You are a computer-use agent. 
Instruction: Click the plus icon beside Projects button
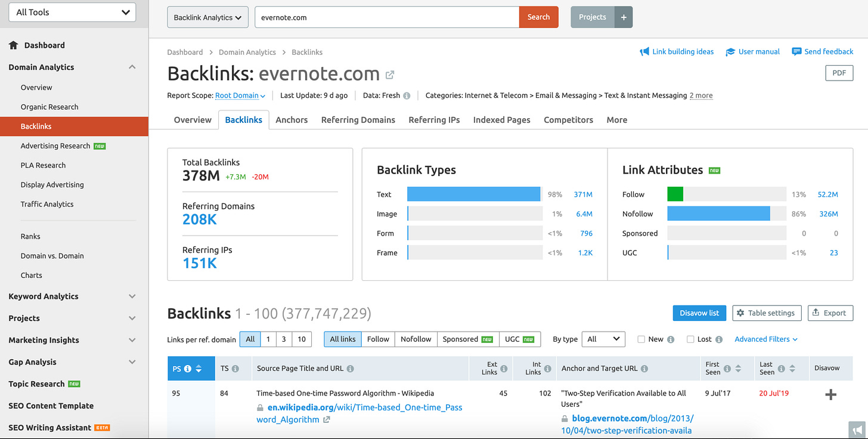pos(624,17)
